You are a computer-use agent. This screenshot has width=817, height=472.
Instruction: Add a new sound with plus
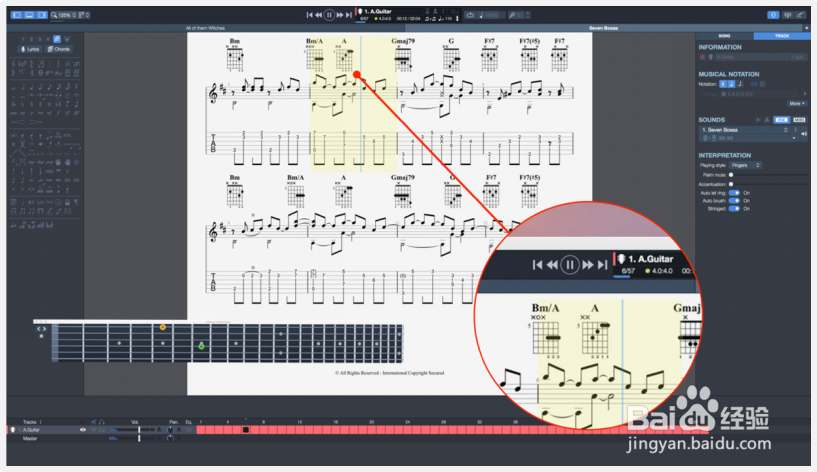[757, 120]
